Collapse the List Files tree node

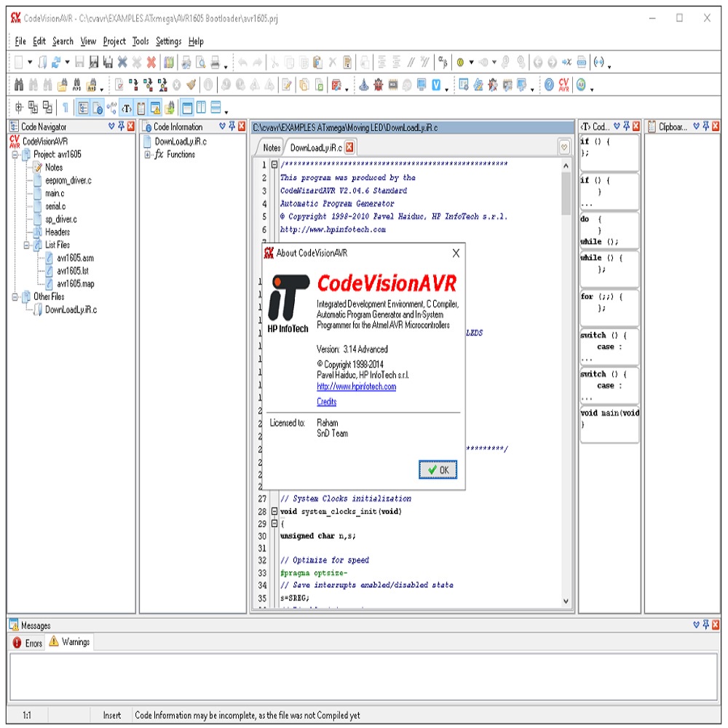click(27, 245)
